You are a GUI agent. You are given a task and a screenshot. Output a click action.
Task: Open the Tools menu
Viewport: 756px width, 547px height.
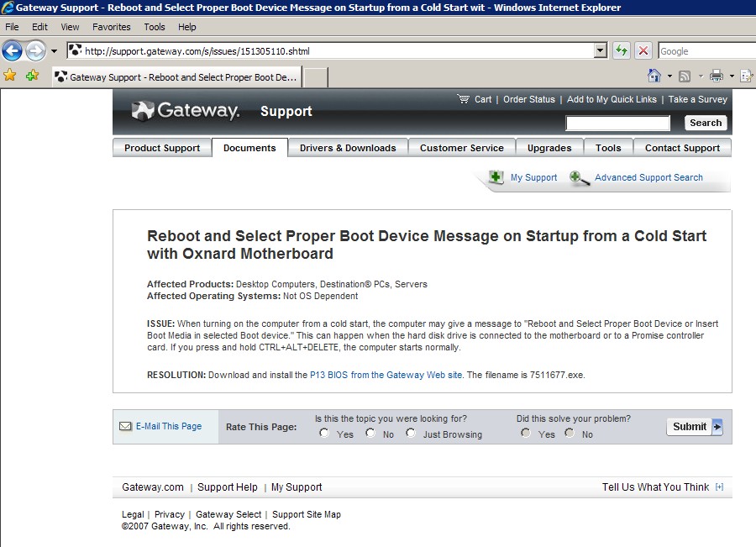155,27
